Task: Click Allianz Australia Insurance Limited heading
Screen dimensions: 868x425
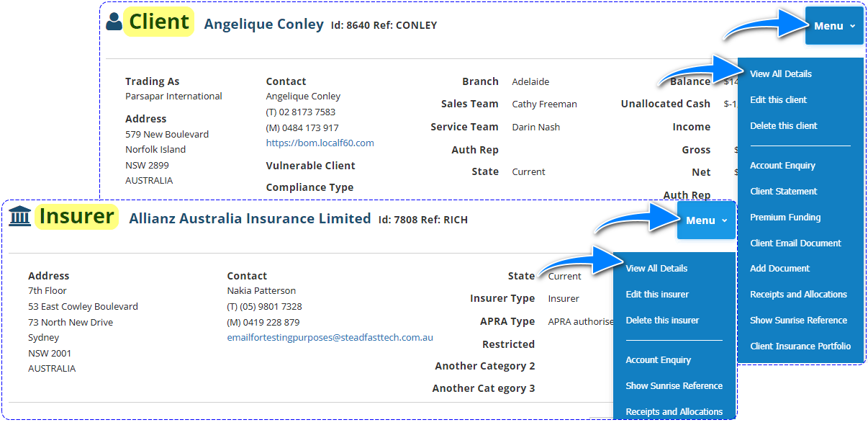Action: (250, 218)
